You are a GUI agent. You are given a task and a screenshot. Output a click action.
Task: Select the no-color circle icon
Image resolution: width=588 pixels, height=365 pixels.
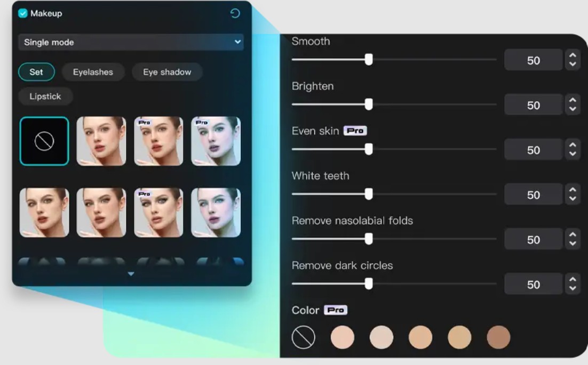[x=303, y=337]
